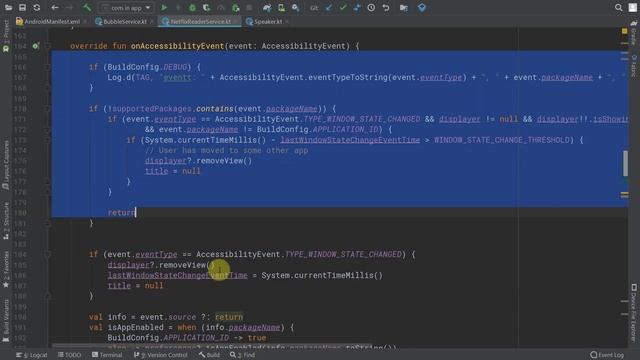This screenshot has width=640, height=360.
Task: Navigate forward with the right arrow
Action: click(x=69, y=8)
